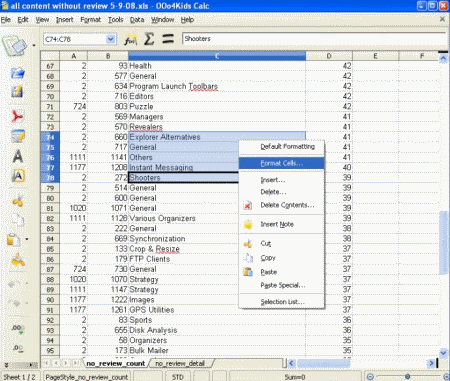
Task: Select the no_review_count sheet tab
Action: [x=116, y=363]
